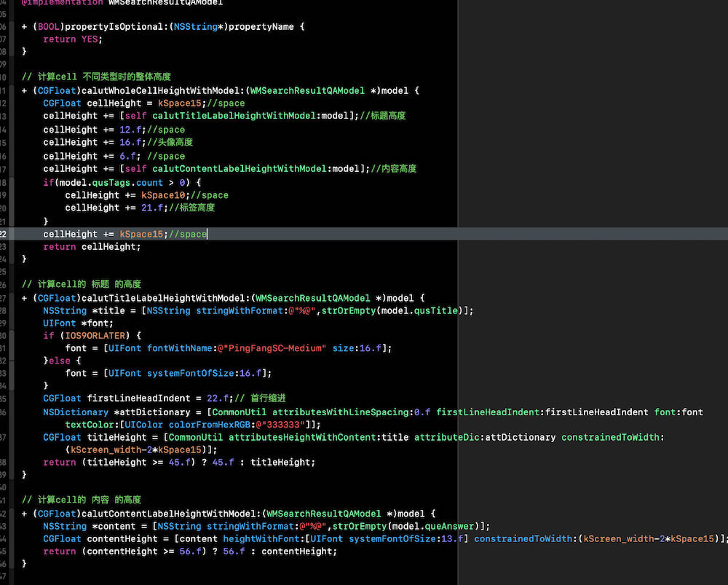Click the IOS9ORLATER macro
This screenshot has width=728, height=585.
coord(95,336)
